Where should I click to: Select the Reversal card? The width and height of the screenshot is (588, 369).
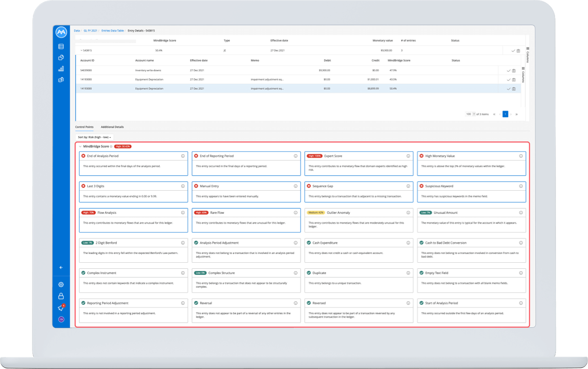click(246, 311)
